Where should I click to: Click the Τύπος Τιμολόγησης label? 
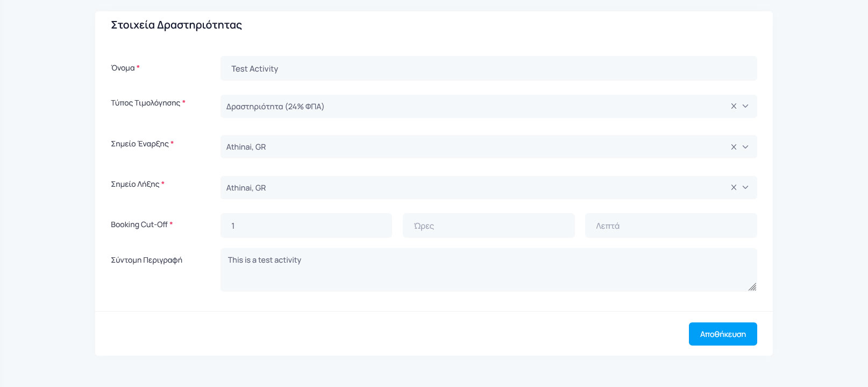click(145, 103)
